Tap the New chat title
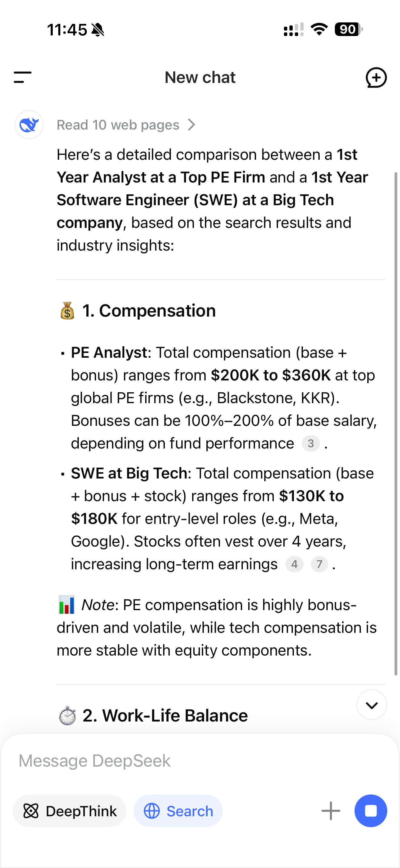Image resolution: width=400 pixels, height=868 pixels. pyautogui.click(x=200, y=77)
